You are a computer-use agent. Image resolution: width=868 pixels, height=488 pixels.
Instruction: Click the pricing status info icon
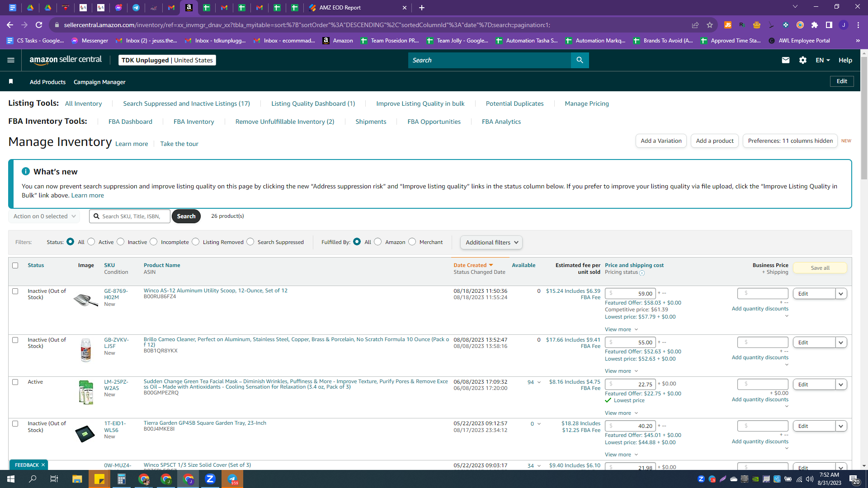(x=642, y=273)
